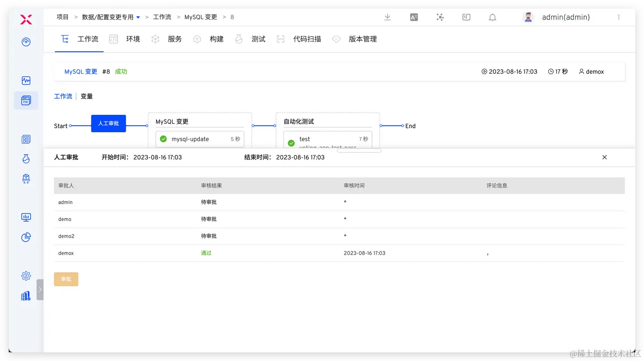Click the mysql-update green success icon

click(x=163, y=139)
